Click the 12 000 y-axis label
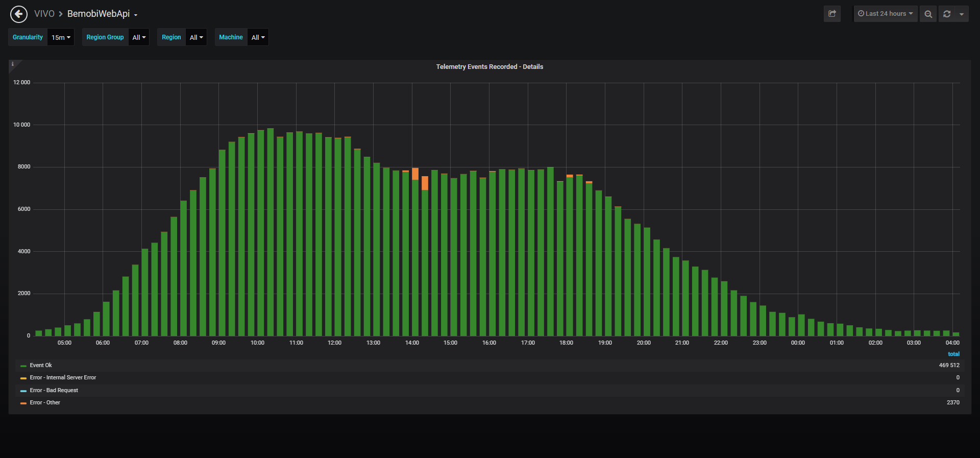This screenshot has height=458, width=980. 22,83
